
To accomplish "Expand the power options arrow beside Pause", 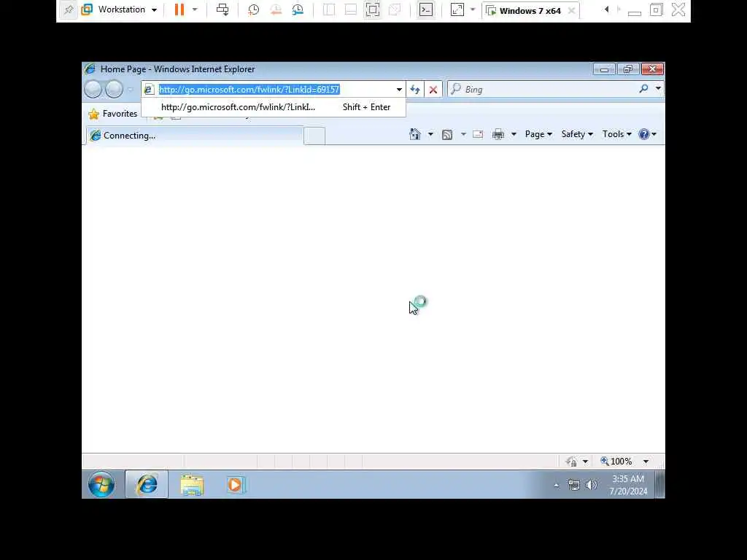I will [x=194, y=9].
